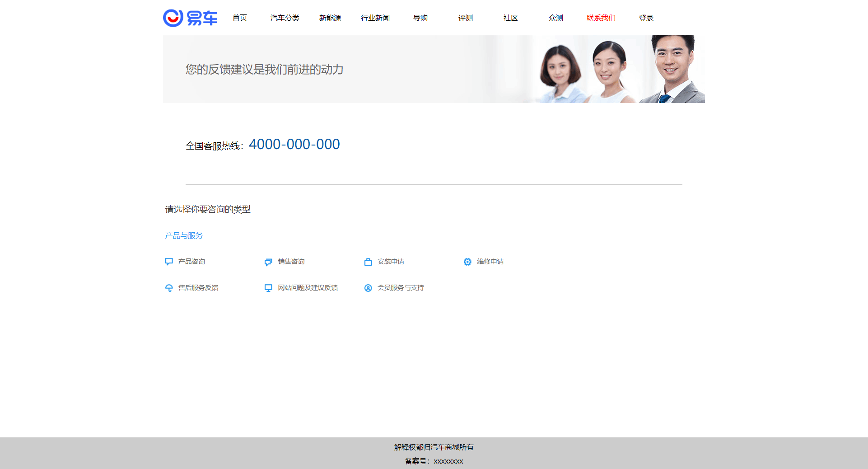Open the 汽车分类 menu item

[x=285, y=18]
